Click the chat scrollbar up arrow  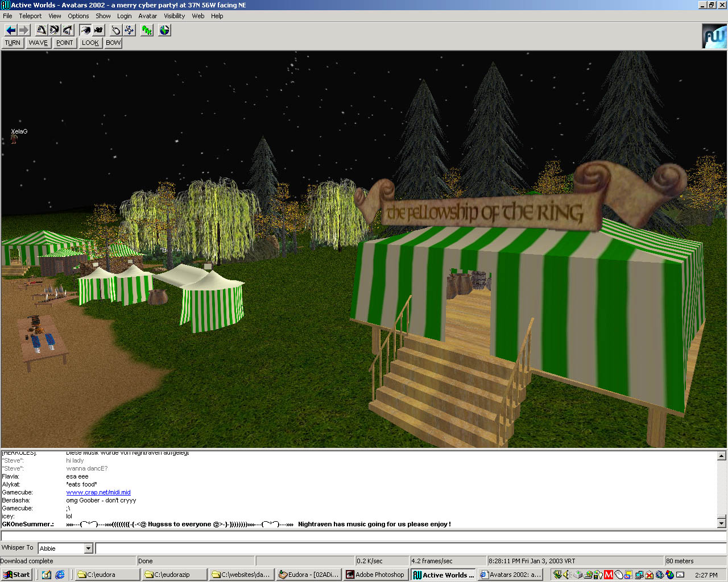(x=721, y=456)
